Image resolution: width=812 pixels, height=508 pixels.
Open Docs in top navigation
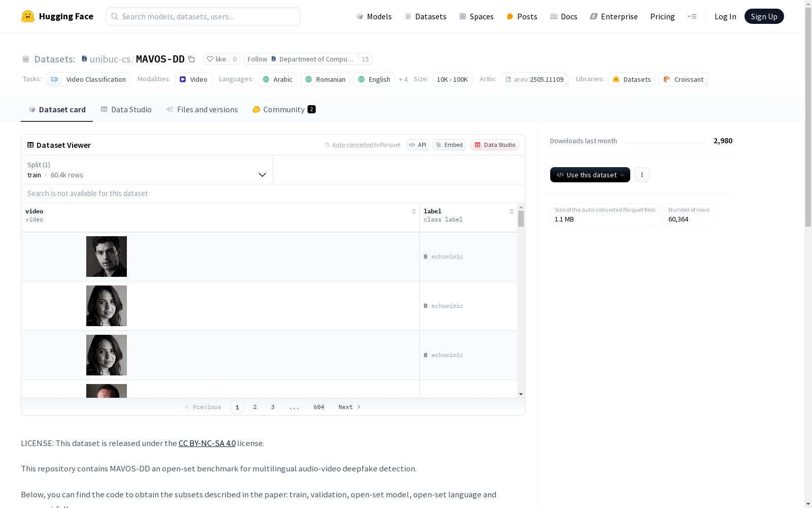tap(563, 16)
